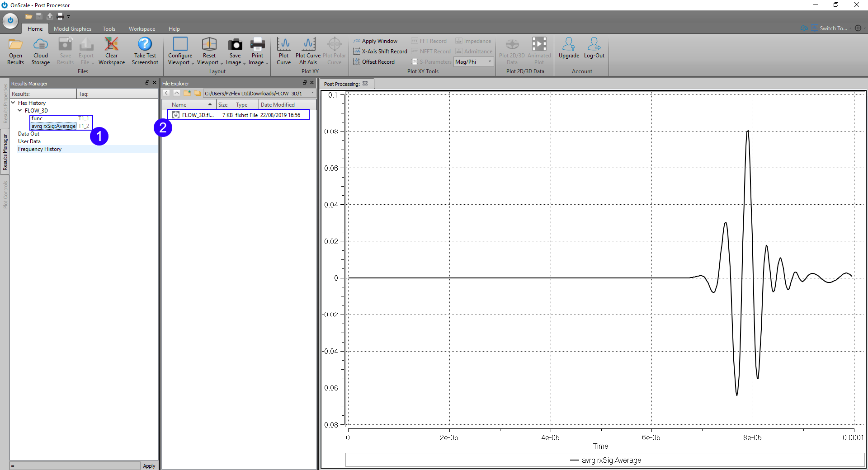Screen dimensions: 868x470
Task: Click the Upgrade account icon
Action: click(x=569, y=44)
